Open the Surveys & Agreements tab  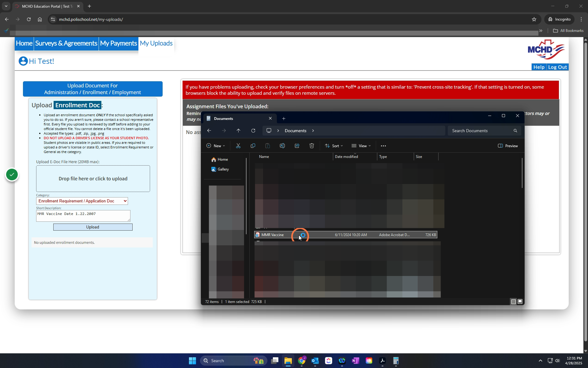[x=66, y=44]
